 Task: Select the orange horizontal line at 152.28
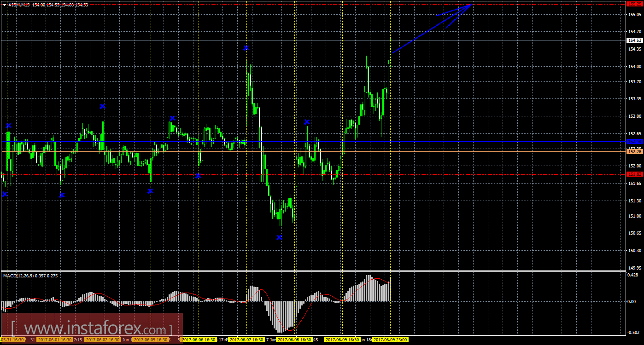click(313, 151)
